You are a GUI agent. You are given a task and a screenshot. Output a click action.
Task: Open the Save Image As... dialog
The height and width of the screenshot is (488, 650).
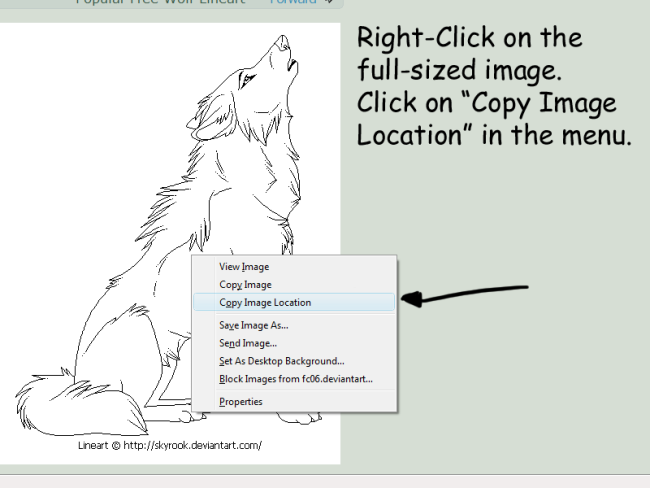point(253,325)
